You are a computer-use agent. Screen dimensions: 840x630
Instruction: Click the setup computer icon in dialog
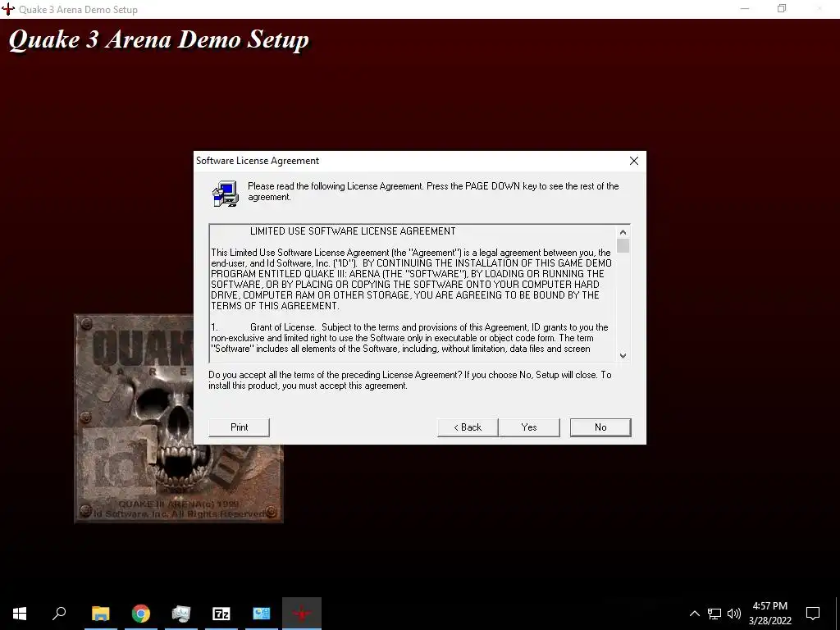(x=226, y=194)
